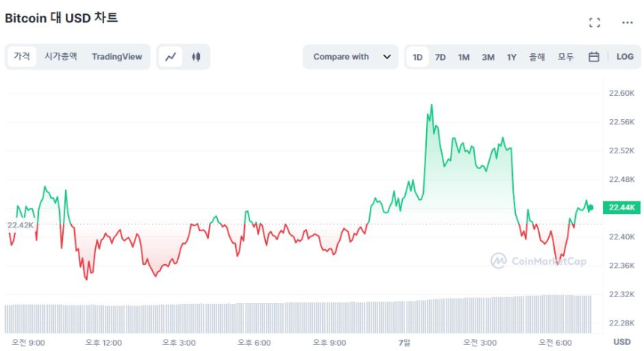Viewport: 644px width, 351px height.
Task: Show the 3M time range
Action: [487, 57]
